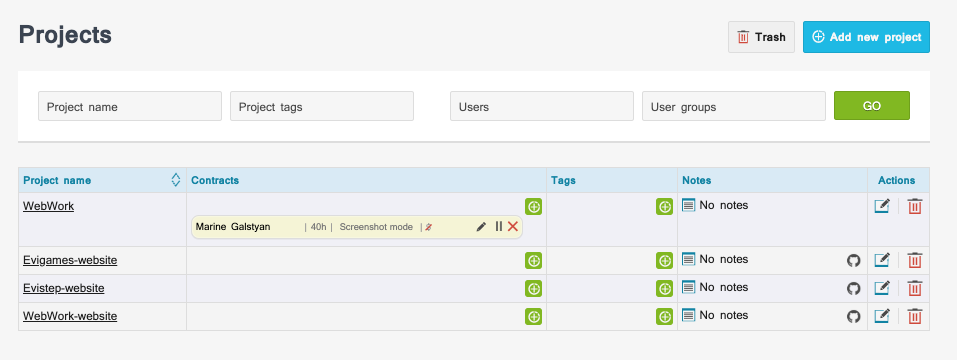Click GitHub icon in WebWork-website row

coord(853,317)
